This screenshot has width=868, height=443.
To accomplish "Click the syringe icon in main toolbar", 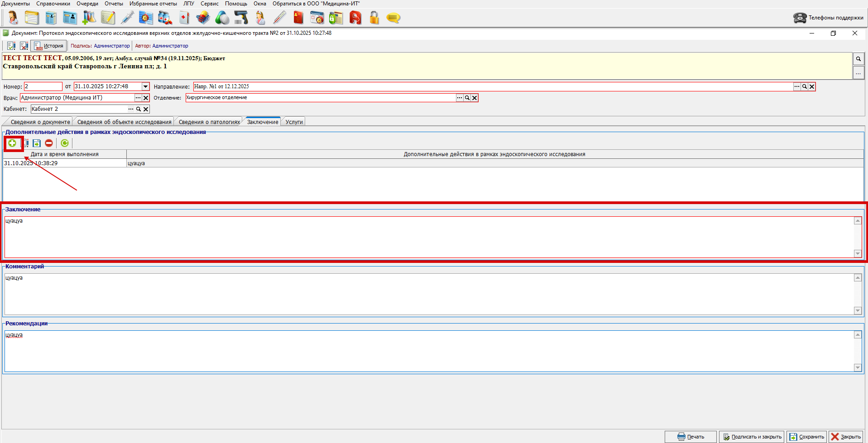I will point(127,18).
